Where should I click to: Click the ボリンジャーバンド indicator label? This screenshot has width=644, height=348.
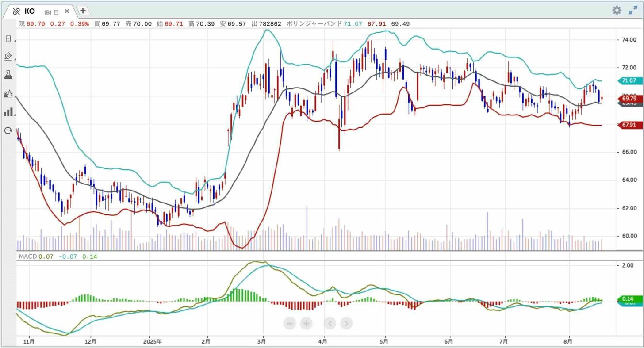[x=314, y=23]
